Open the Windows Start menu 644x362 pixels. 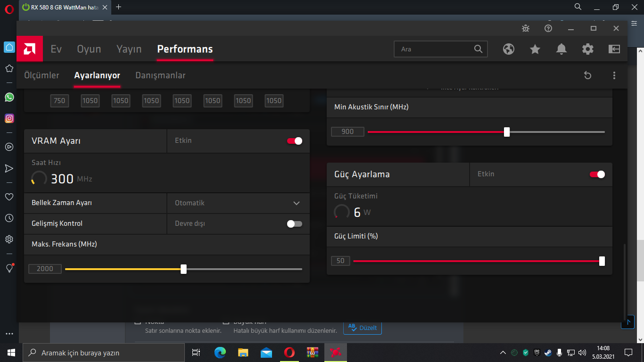click(11, 353)
